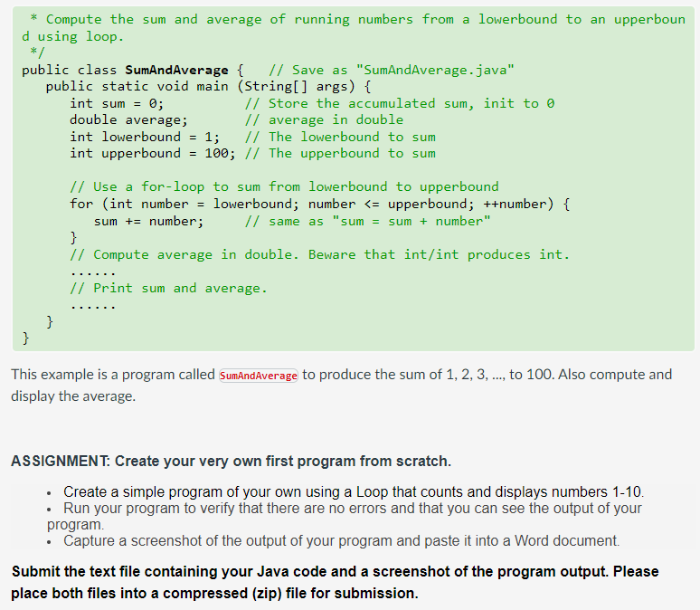Click the red SumAndAverage inline code label
Screen dimensions: 700x610
coord(258,376)
